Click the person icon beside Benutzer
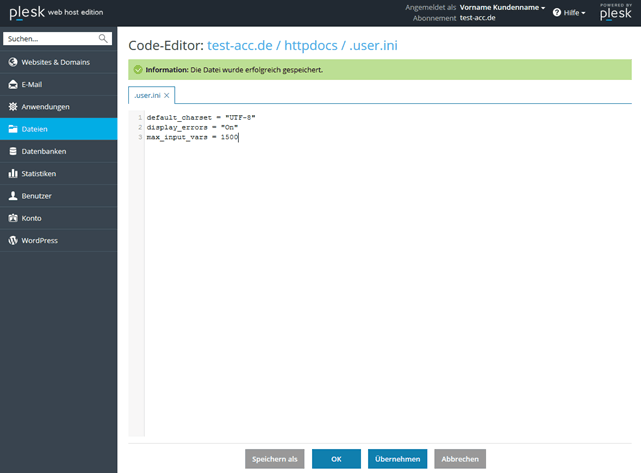The image size is (641, 473). (13, 196)
